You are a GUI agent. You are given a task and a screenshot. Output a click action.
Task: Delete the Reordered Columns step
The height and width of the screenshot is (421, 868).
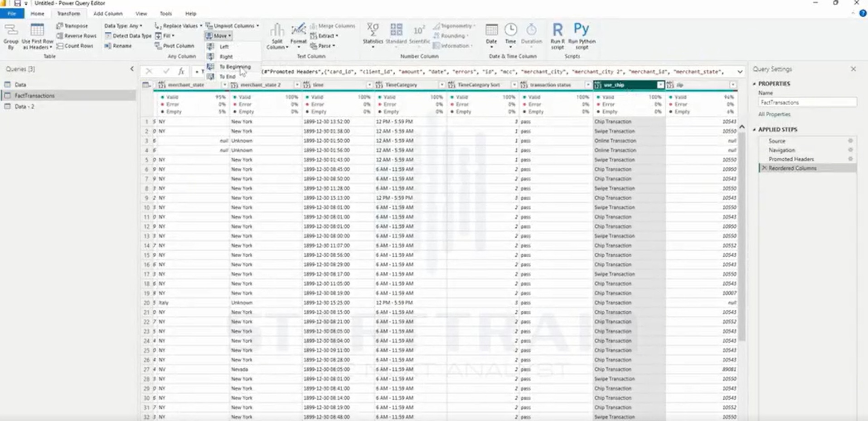(x=764, y=168)
